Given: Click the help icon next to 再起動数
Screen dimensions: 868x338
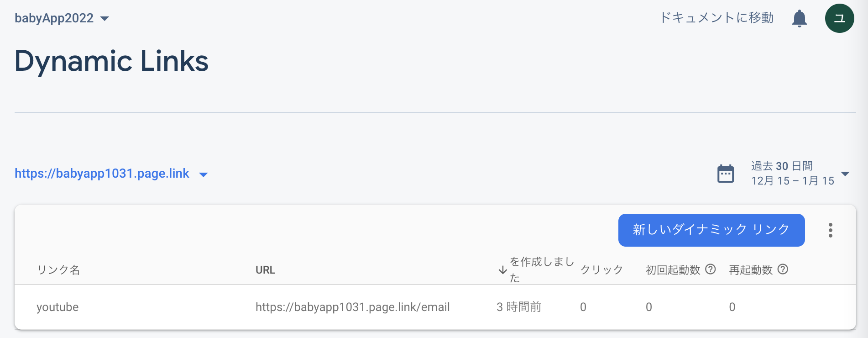Looking at the screenshot, I should [784, 269].
